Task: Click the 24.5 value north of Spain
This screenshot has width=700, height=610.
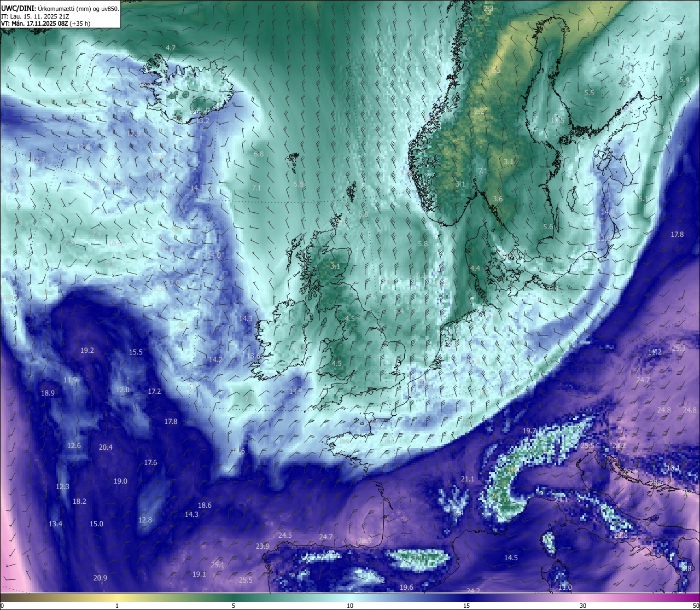Action: (285, 536)
